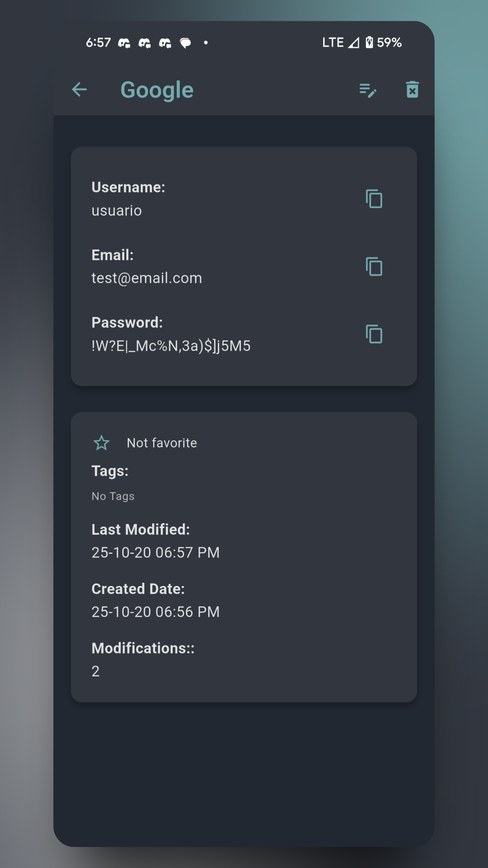Toggle the favorite star icon

coord(102,443)
